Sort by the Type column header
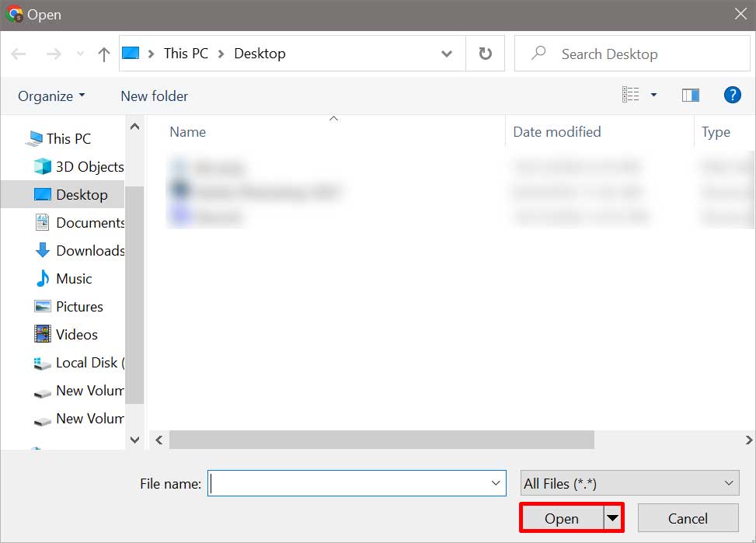The image size is (756, 543). pyautogui.click(x=716, y=132)
